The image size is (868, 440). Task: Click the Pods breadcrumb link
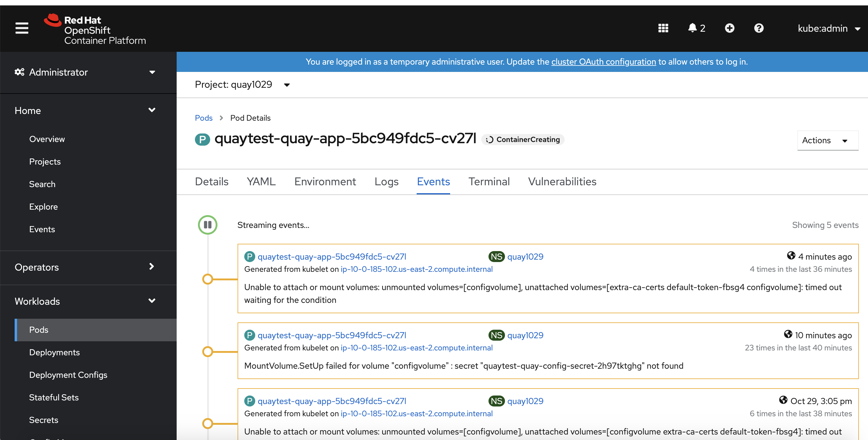203,118
